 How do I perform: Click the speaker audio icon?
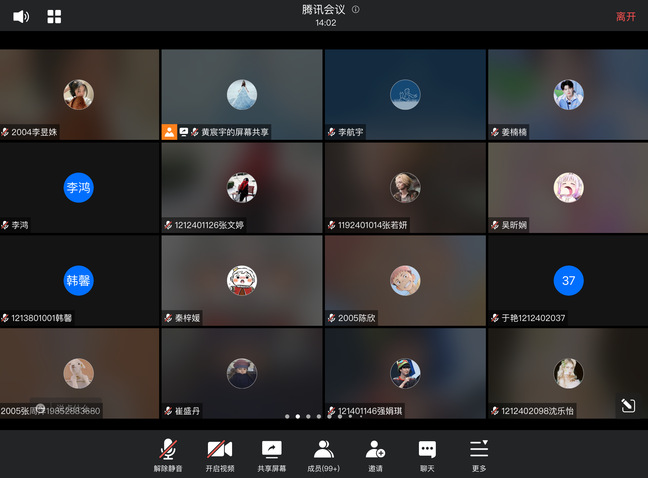(21, 16)
